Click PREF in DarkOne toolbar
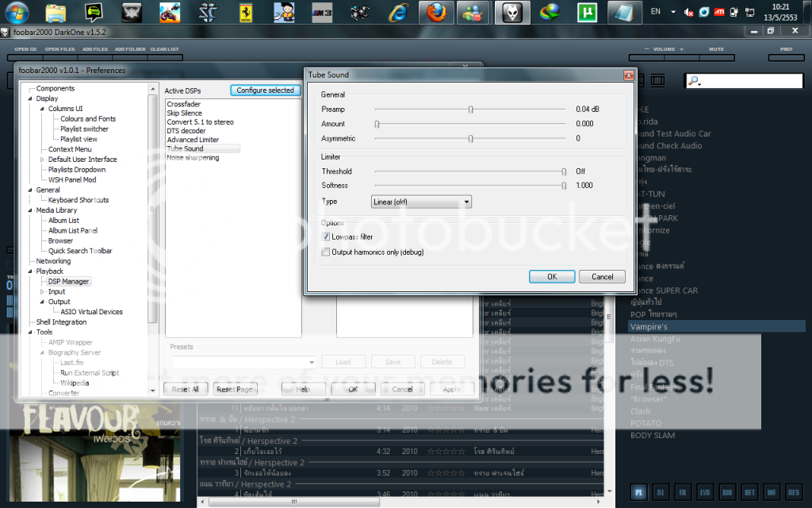The image size is (812, 508). pos(786,49)
